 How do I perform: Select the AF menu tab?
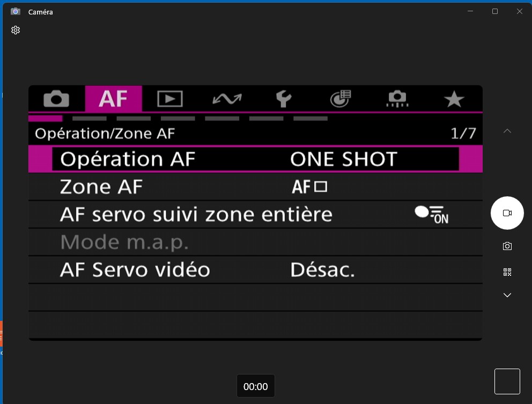pyautogui.click(x=113, y=99)
